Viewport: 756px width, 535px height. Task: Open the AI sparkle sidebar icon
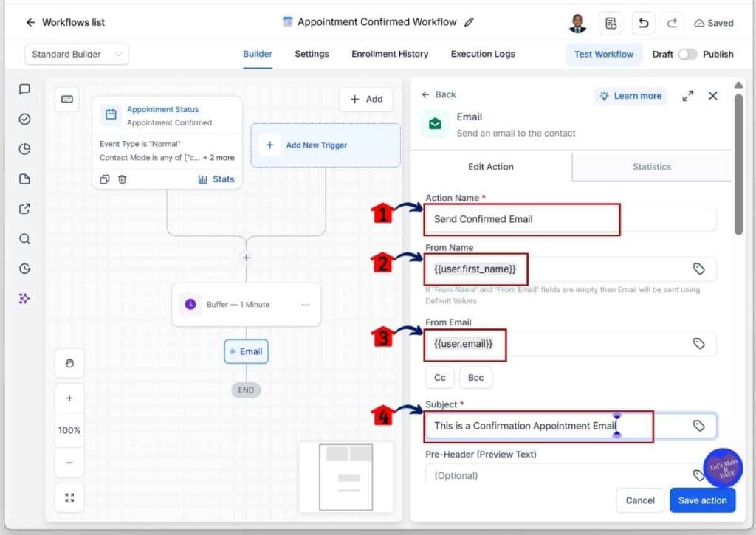point(24,298)
